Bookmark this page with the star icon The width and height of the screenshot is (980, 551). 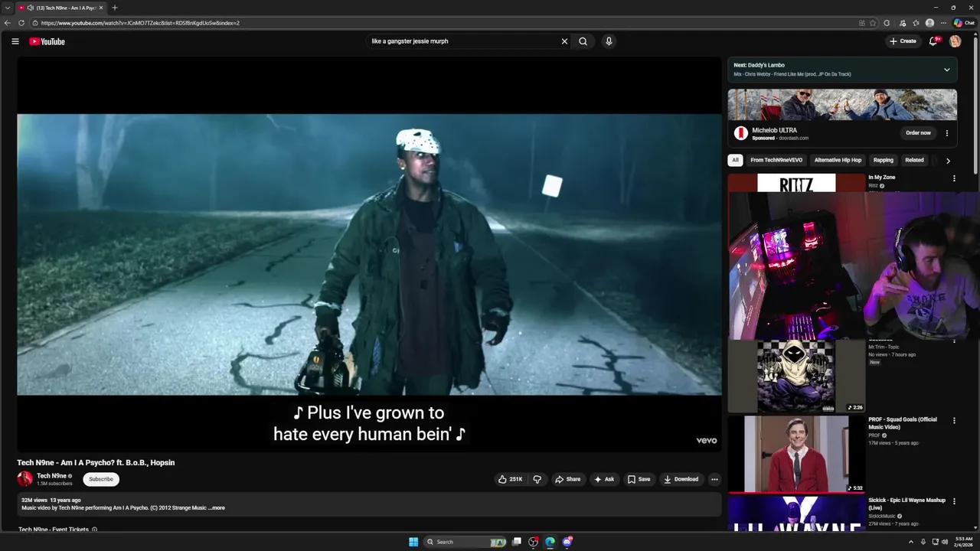coord(873,23)
